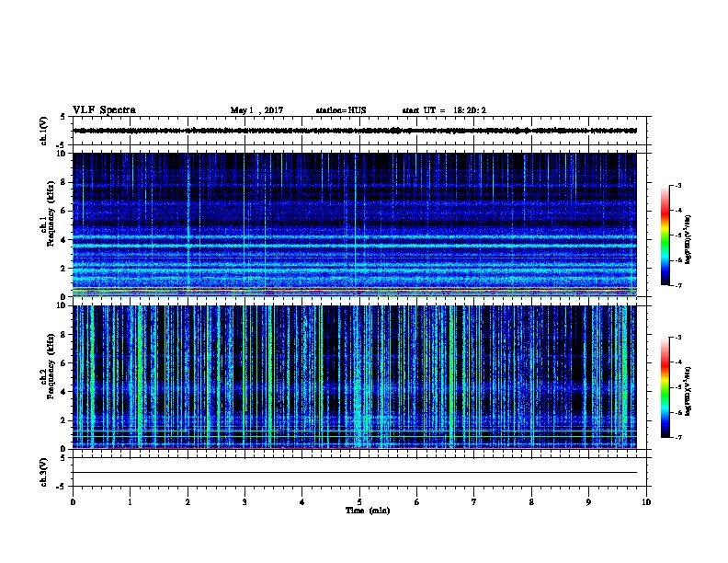The width and height of the screenshot is (728, 563).
Task: Click the "station=HUS" header text
Action: click(x=341, y=110)
